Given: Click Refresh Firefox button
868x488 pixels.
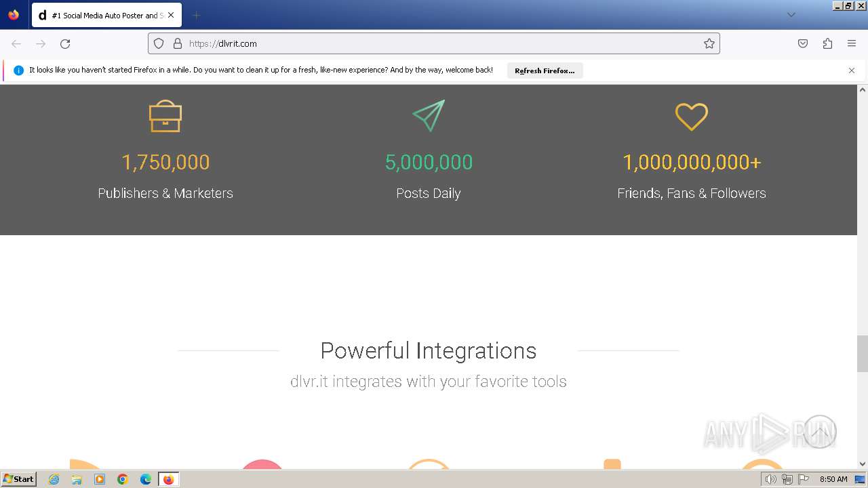Looking at the screenshot, I should click(545, 70).
